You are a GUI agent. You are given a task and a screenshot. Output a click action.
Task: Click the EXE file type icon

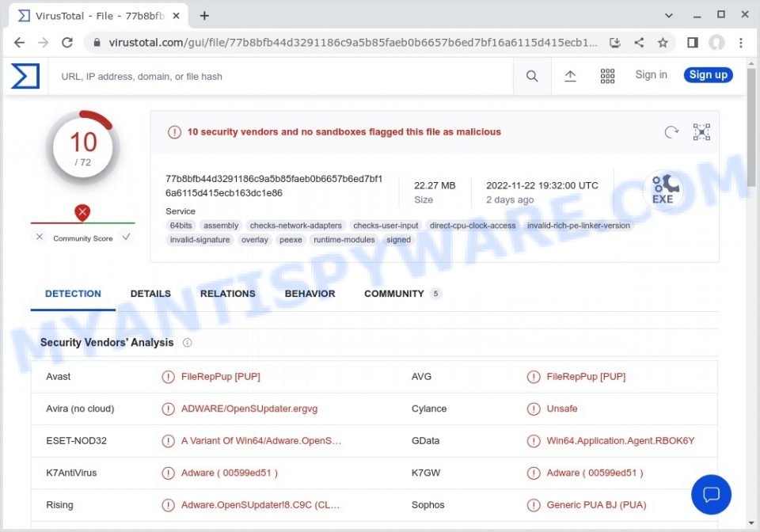point(665,187)
